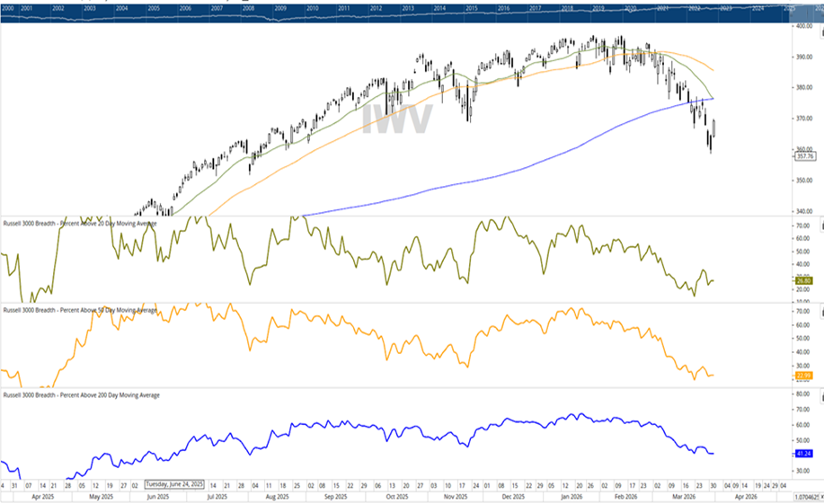824x504 pixels.
Task: Click Apr 2025 on the month axis
Action: point(43,497)
